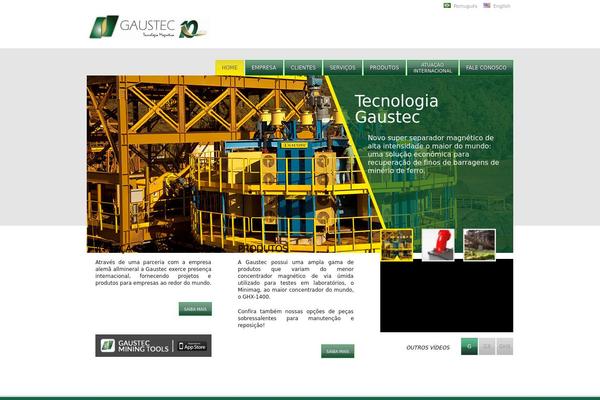This screenshot has width=600, height=400.
Task: Select the SERVIÇOS tab
Action: click(x=342, y=68)
